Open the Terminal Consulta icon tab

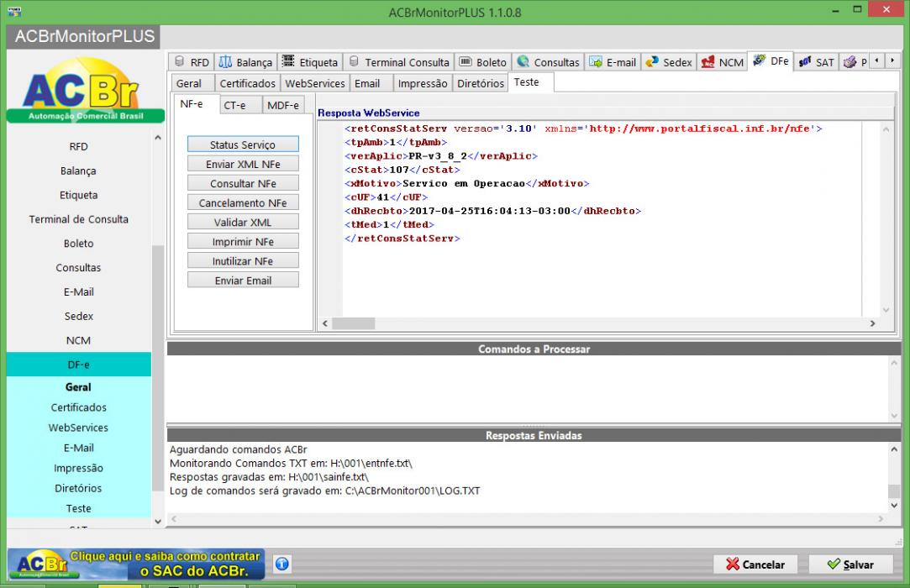pyautogui.click(x=399, y=62)
